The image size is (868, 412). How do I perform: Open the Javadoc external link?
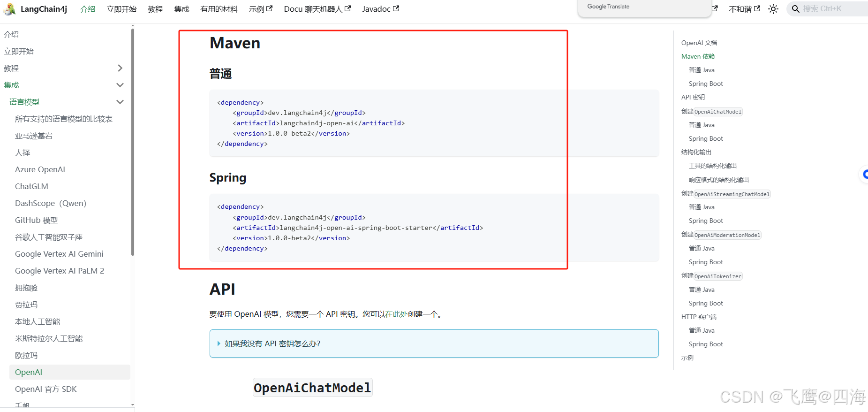[x=381, y=9]
